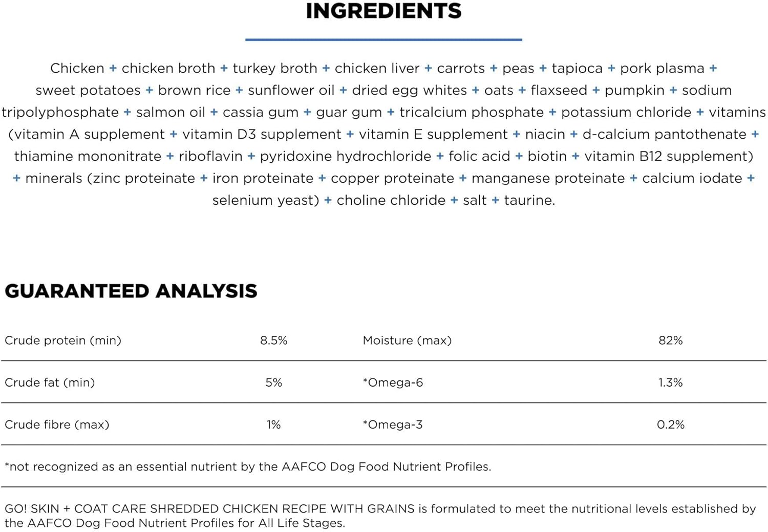Click the words 'pork plasma' in ingredients
Image resolution: width=768 pixels, height=532 pixels.
click(x=662, y=68)
